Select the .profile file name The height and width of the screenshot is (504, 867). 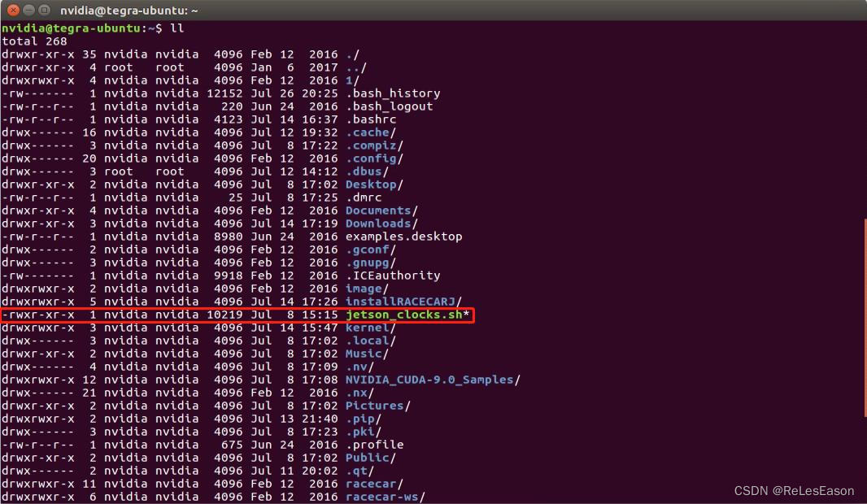(x=375, y=445)
